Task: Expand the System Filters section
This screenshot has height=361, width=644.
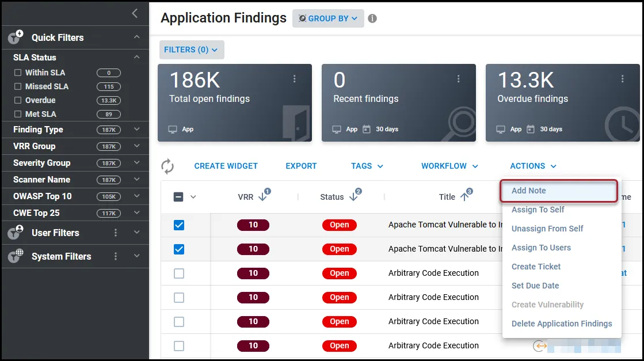Action: click(x=137, y=256)
